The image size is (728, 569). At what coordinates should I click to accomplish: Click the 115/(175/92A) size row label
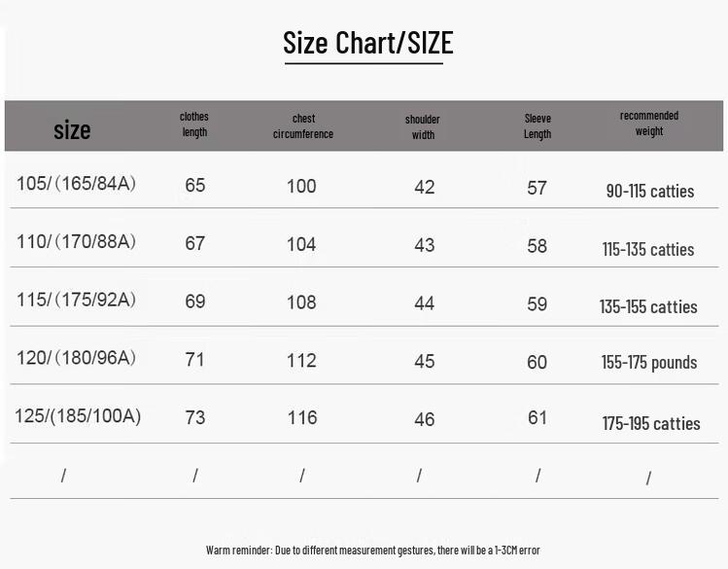pyautogui.click(x=76, y=300)
